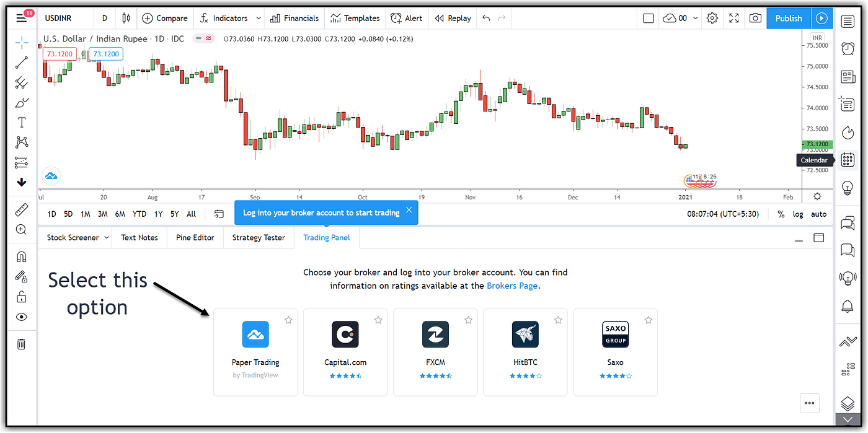Image resolution: width=868 pixels, height=433 pixels.
Task: Select the trend line drawing tool
Action: click(22, 62)
